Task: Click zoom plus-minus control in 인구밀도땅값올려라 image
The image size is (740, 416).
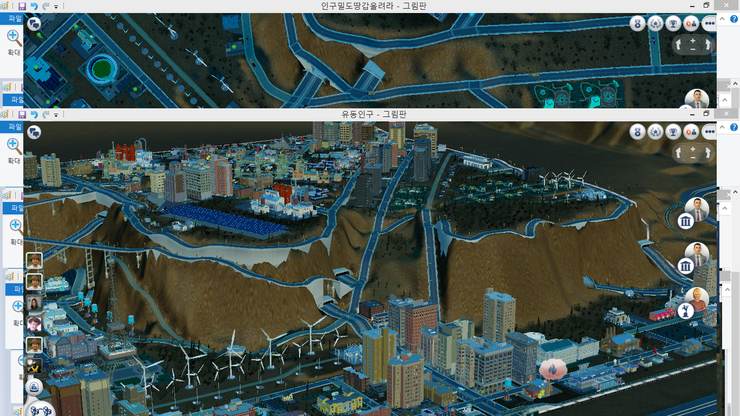Action: [693, 44]
